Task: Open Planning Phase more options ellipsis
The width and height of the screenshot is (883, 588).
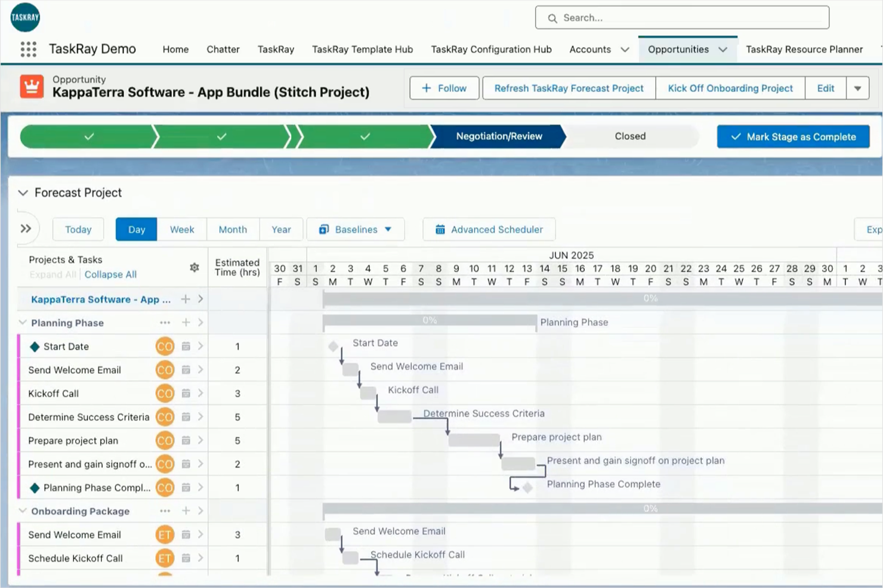Action: click(165, 323)
